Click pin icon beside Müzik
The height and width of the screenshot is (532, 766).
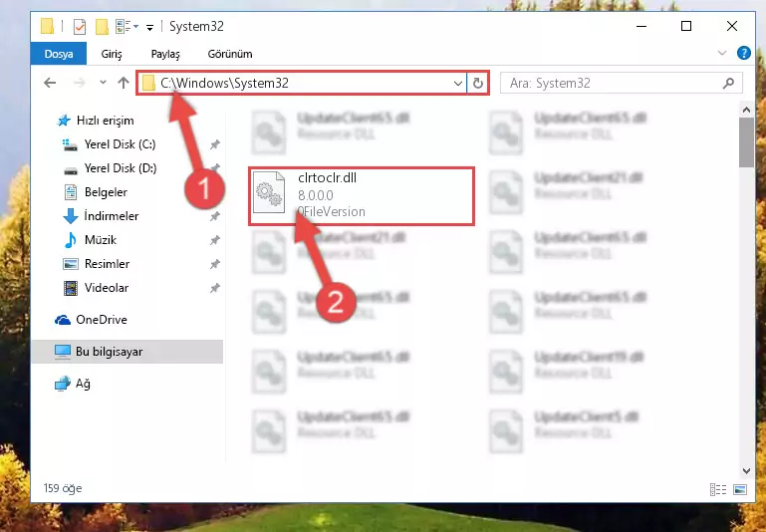coord(215,240)
